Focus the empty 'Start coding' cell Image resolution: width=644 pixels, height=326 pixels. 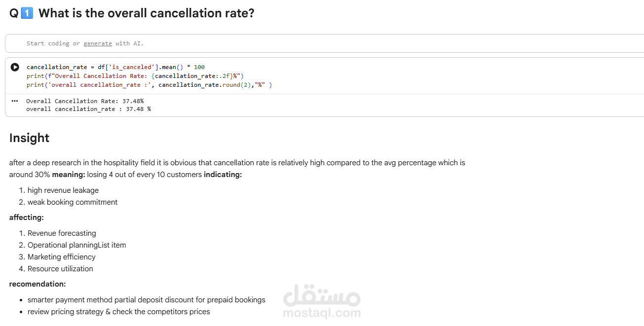click(x=325, y=43)
